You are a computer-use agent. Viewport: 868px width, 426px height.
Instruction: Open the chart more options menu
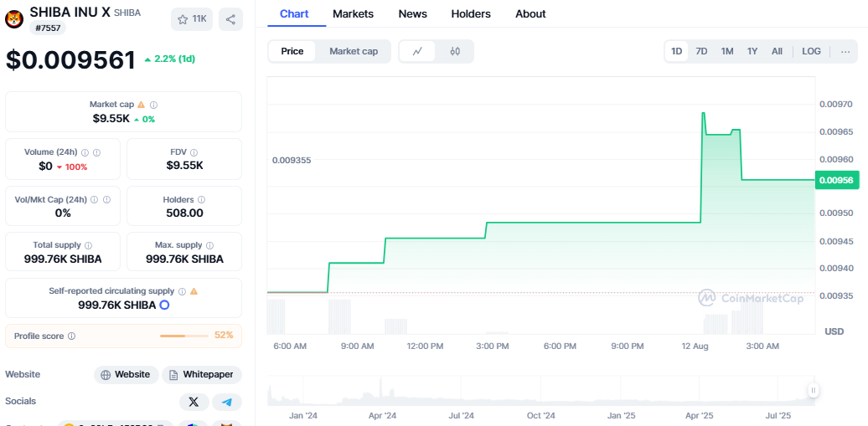(845, 51)
